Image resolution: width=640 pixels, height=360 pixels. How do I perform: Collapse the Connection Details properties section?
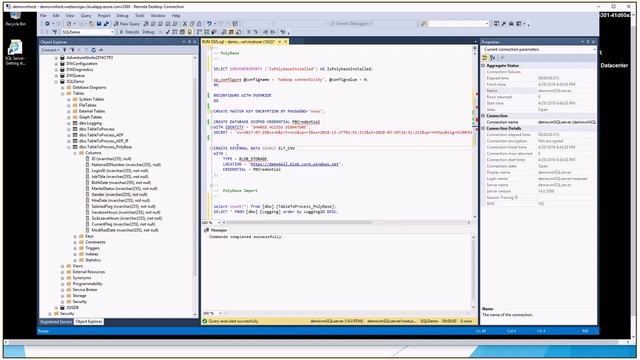coord(483,129)
